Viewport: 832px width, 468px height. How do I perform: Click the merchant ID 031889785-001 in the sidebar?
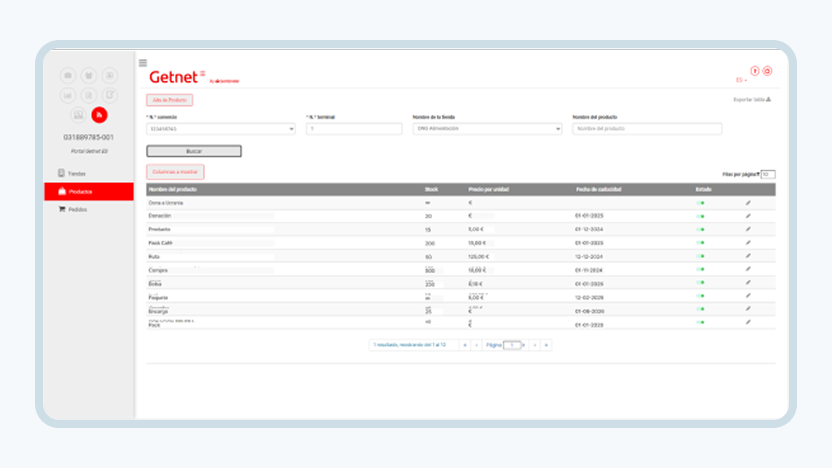89,137
